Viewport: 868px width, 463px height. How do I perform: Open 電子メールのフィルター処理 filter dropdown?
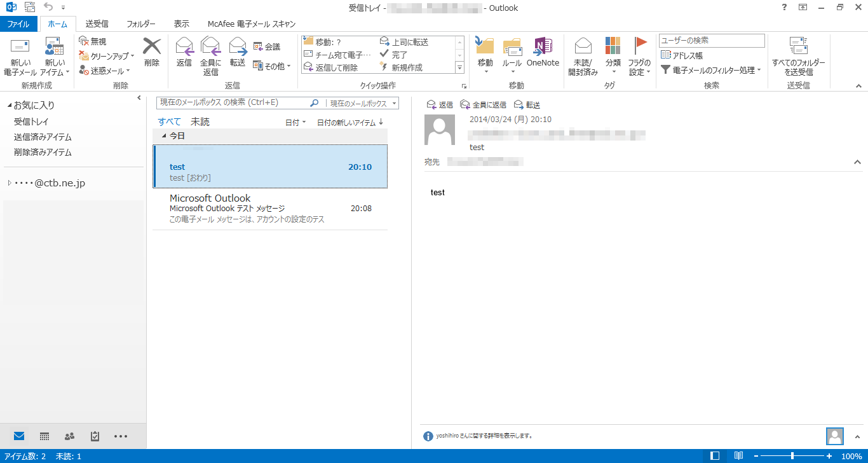click(710, 70)
